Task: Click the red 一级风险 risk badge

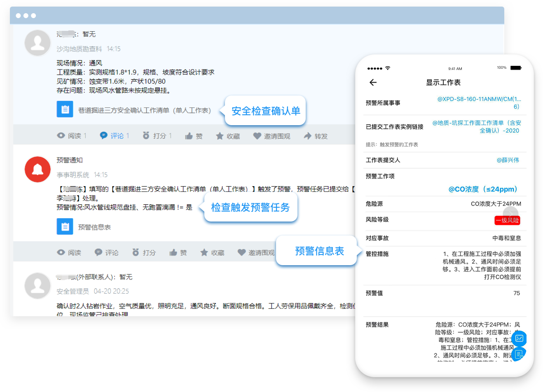Action: 507,220
